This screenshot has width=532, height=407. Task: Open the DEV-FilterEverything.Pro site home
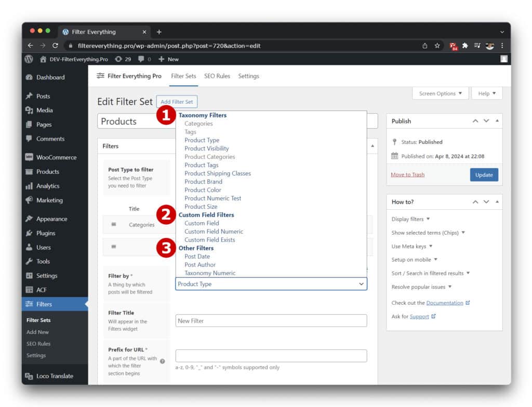point(74,59)
